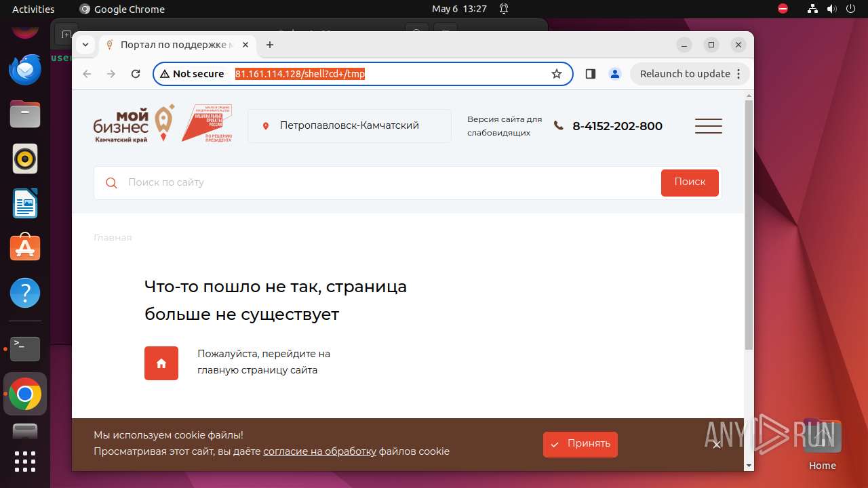Click the URL address bar text
This screenshot has width=868, height=488.
pyautogui.click(x=300, y=74)
